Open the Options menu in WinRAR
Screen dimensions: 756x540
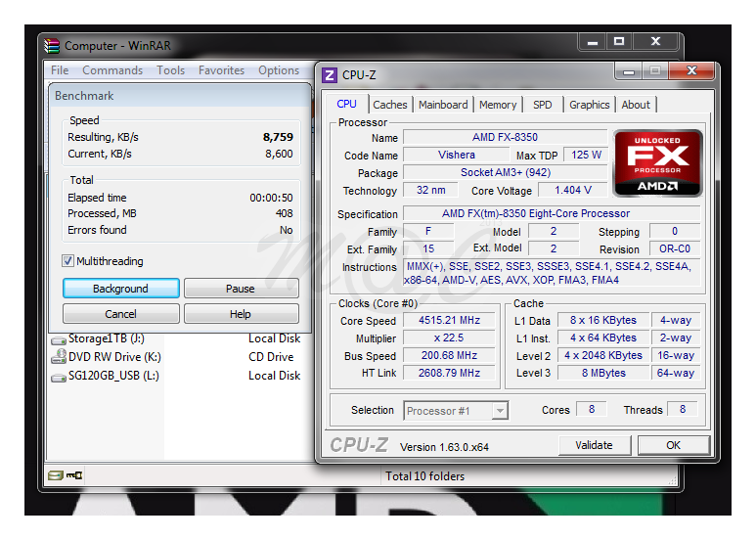click(279, 70)
